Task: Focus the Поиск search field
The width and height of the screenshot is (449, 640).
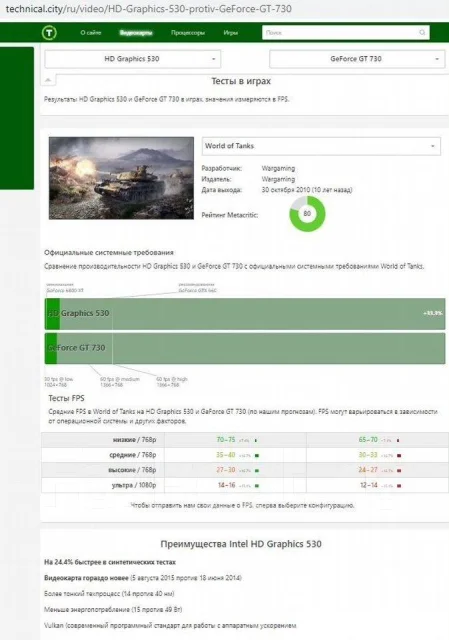Action: pos(346,33)
